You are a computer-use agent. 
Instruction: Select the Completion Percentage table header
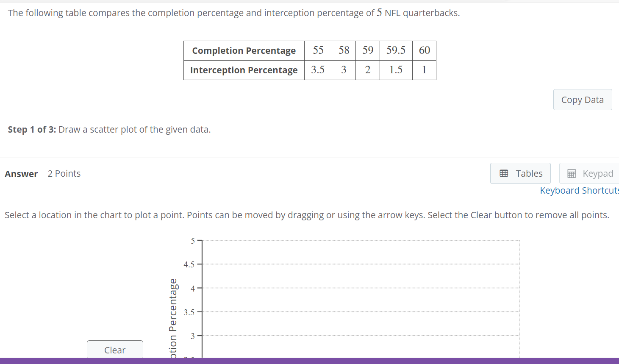coord(244,50)
